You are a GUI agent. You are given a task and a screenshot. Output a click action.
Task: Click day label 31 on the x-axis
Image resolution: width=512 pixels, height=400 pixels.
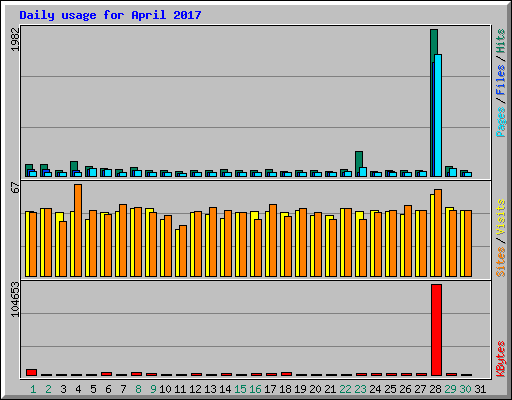480,389
